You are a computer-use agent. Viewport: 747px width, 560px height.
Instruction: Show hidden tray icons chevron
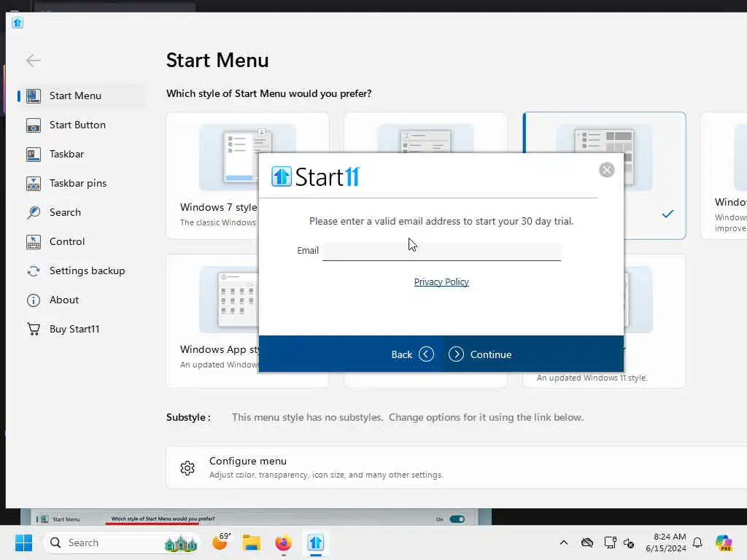click(x=564, y=542)
